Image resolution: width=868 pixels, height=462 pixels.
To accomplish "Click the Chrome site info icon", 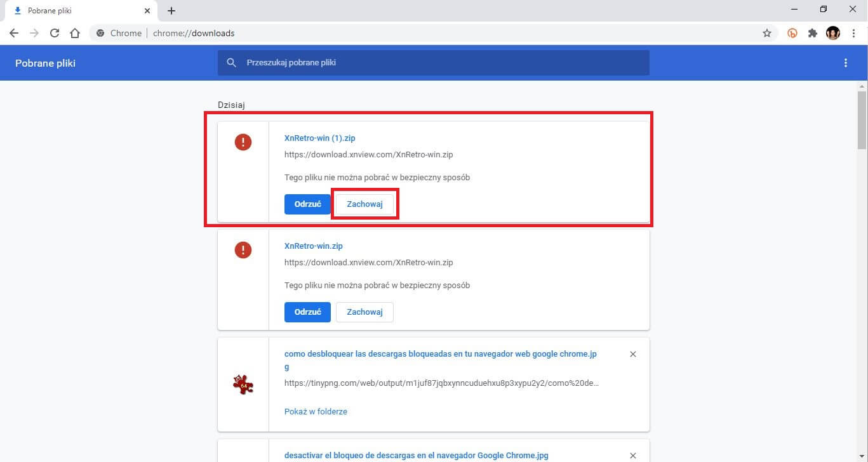I will (x=100, y=33).
